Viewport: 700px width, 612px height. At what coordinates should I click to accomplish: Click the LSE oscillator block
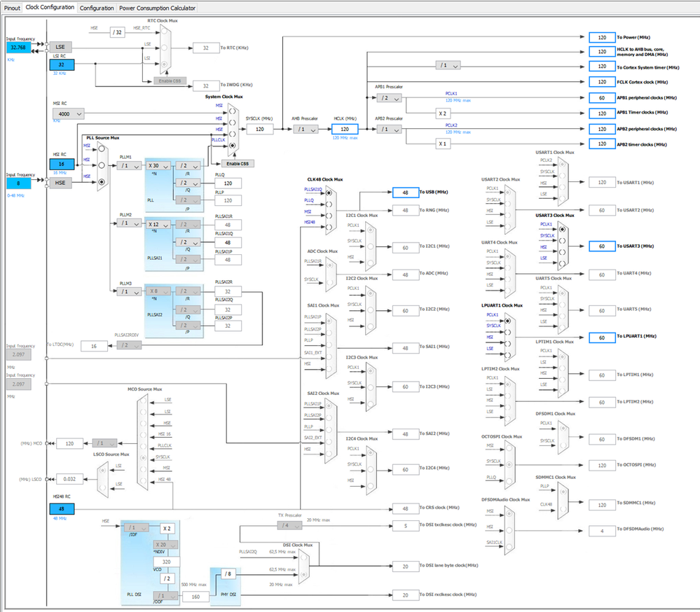tap(60, 47)
